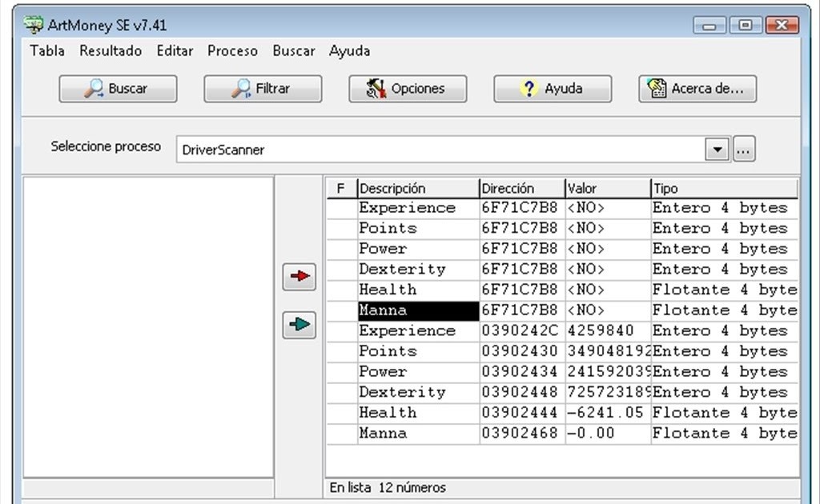Screen dimensions: 820x504
Task: Open the Buscar menu in menu bar
Action: coord(294,50)
